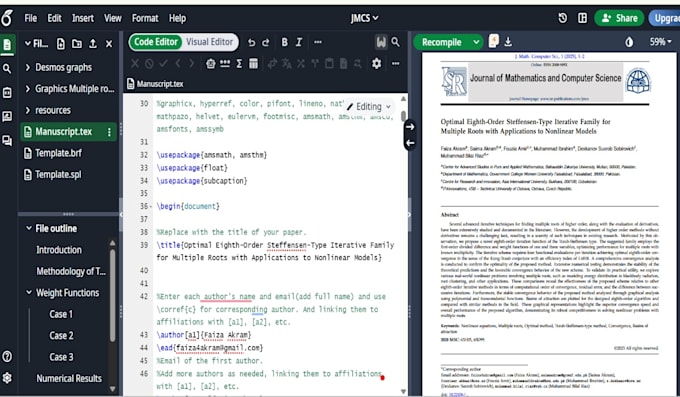Viewport: 680px width, 397px height.
Task: Click the upload file icon
Action: 93,44
